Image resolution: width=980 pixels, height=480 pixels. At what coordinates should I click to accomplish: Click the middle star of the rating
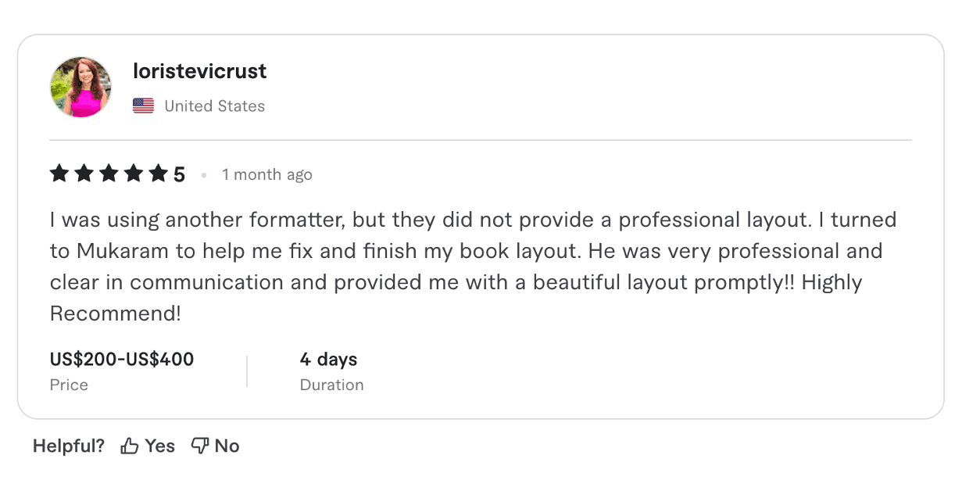pyautogui.click(x=109, y=174)
